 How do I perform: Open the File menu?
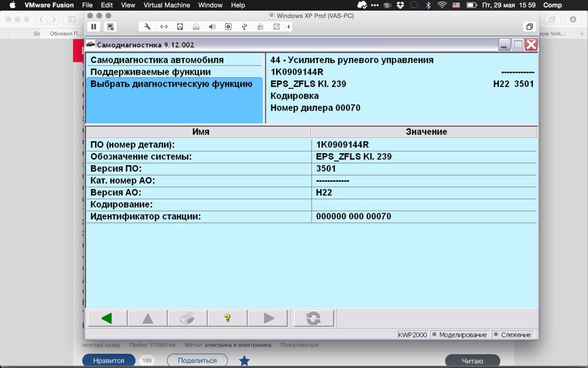[x=88, y=6]
